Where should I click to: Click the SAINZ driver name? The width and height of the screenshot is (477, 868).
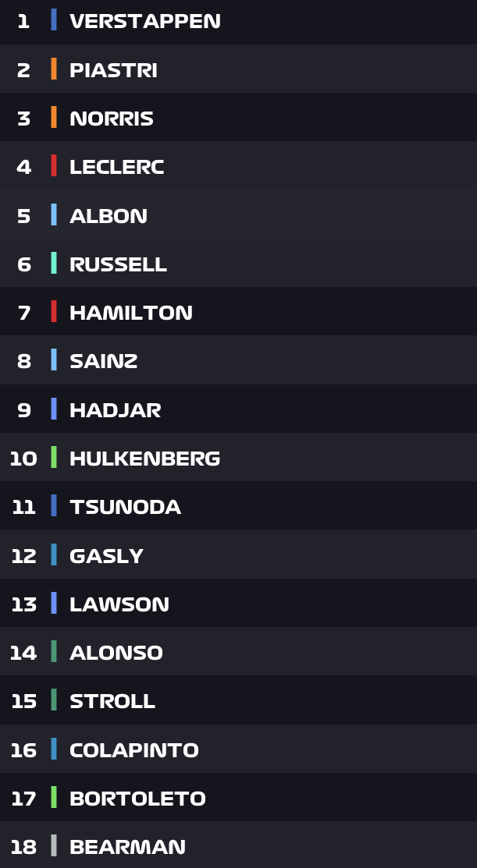103,361
